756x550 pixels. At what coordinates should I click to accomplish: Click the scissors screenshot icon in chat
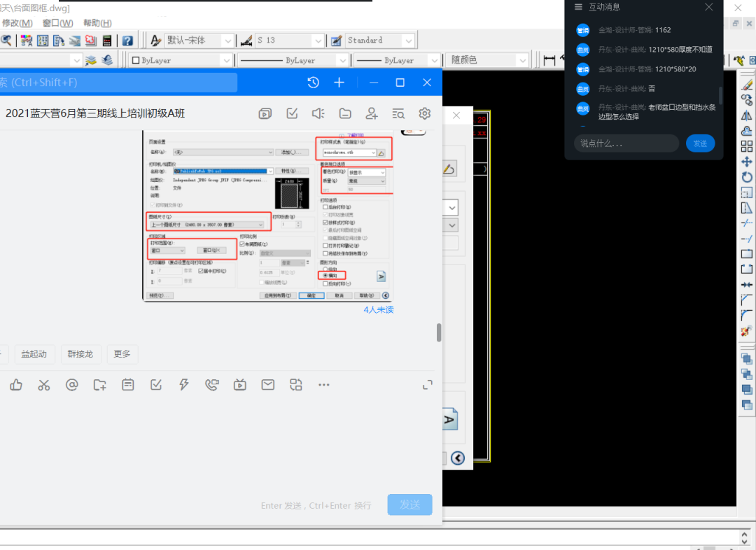point(44,384)
